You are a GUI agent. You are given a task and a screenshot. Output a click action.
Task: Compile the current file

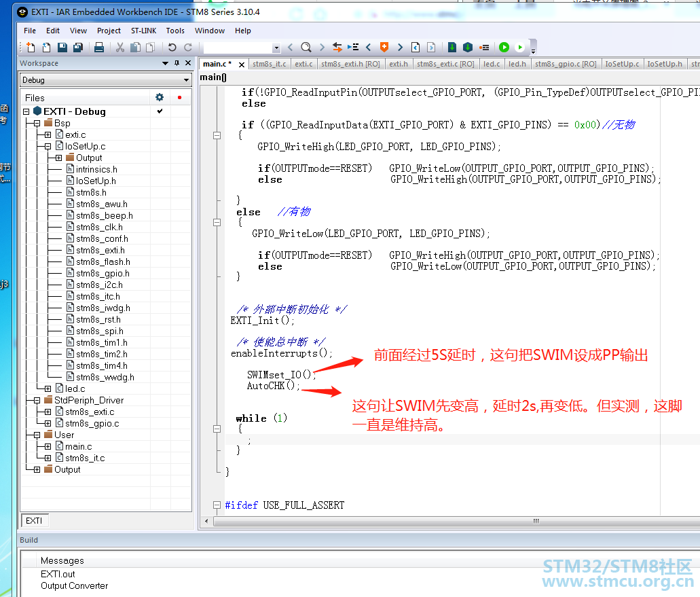[x=452, y=47]
